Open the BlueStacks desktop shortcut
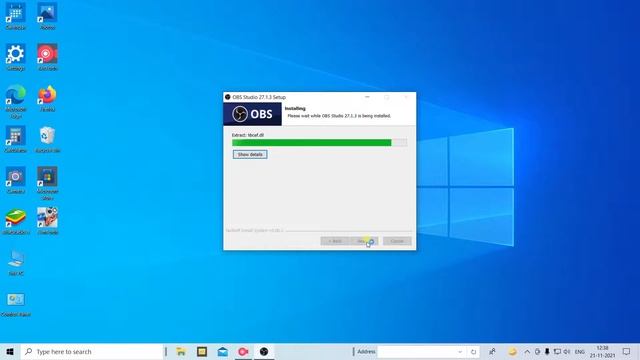This screenshot has height=360, width=640. tap(16, 221)
